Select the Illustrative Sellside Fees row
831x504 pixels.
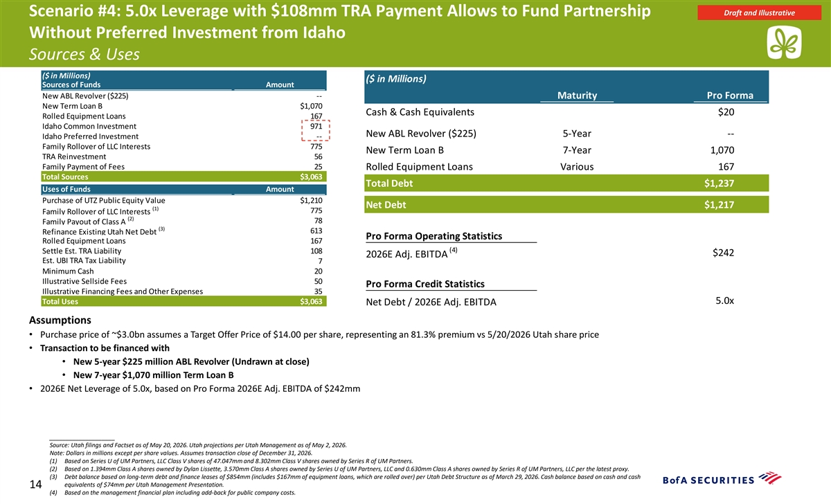point(183,281)
